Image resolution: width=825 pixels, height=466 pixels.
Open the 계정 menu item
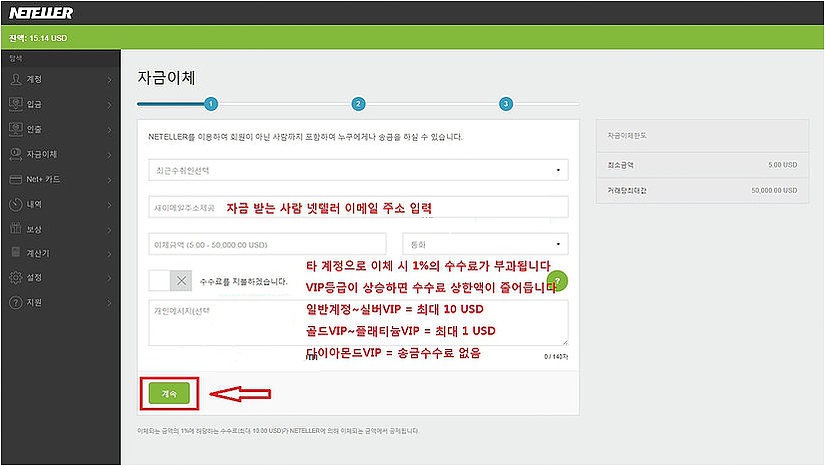click(x=61, y=79)
